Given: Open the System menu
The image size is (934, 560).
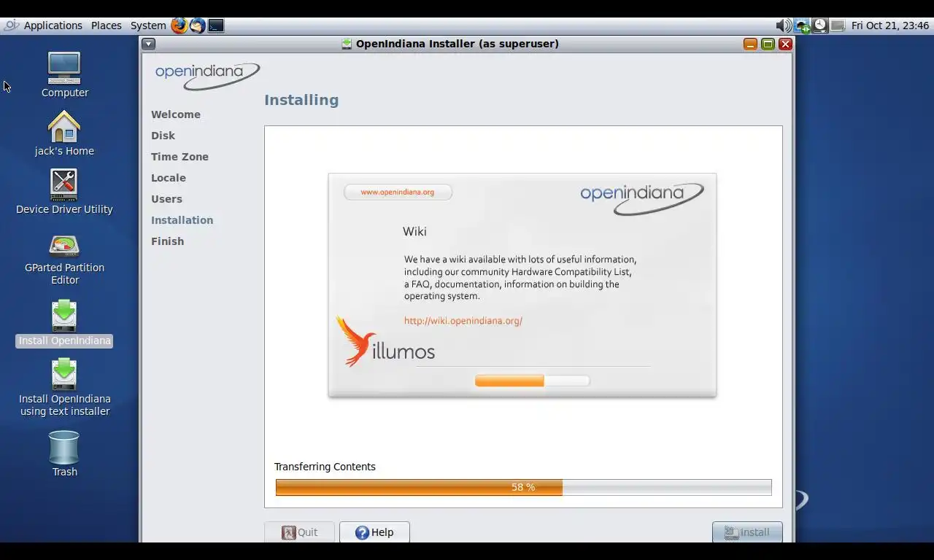Looking at the screenshot, I should pos(148,26).
